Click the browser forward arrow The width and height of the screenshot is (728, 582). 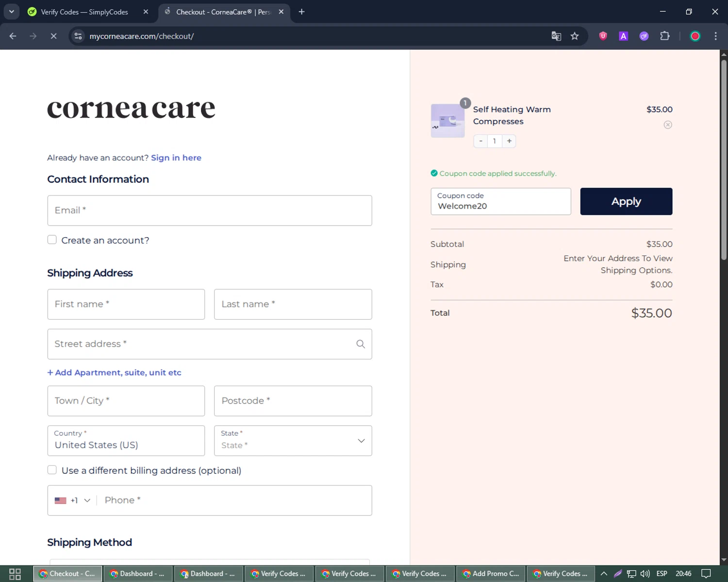[33, 36]
